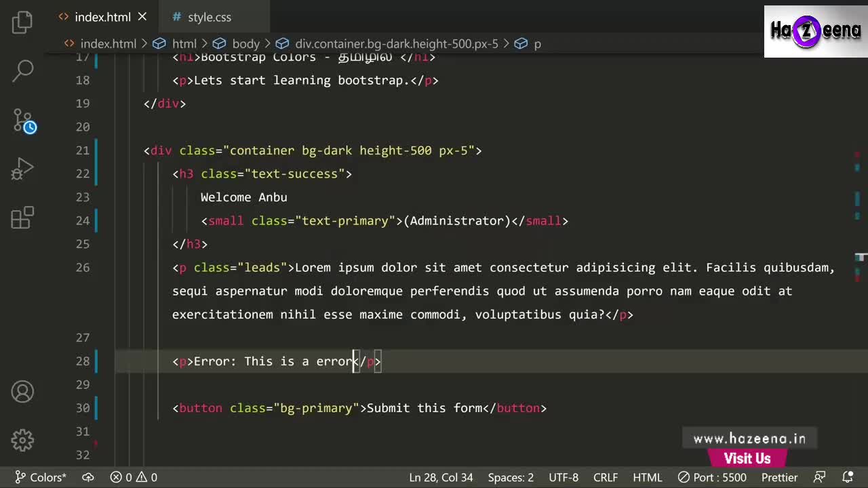Switch to the index.html tab

point(102,17)
